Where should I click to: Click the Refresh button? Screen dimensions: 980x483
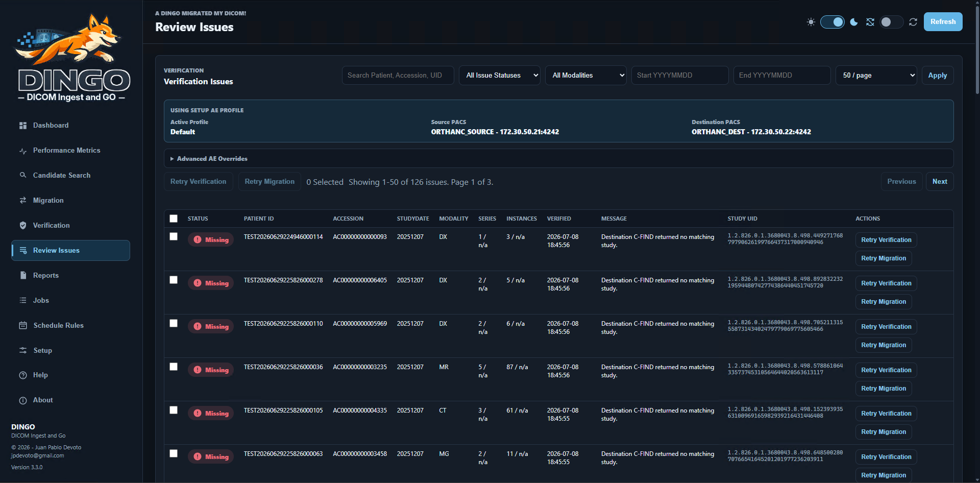point(943,22)
